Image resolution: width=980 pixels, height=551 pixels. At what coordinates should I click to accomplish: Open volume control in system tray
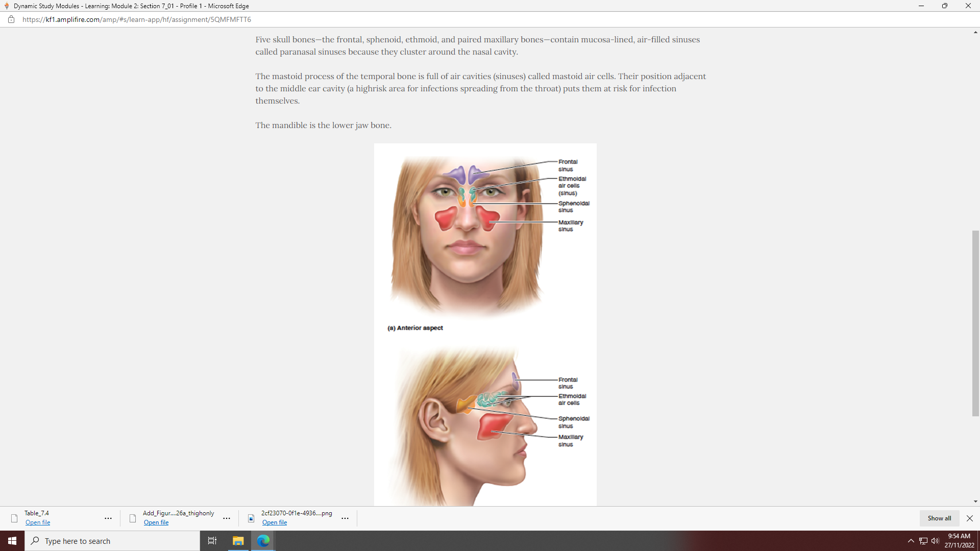tap(935, 541)
